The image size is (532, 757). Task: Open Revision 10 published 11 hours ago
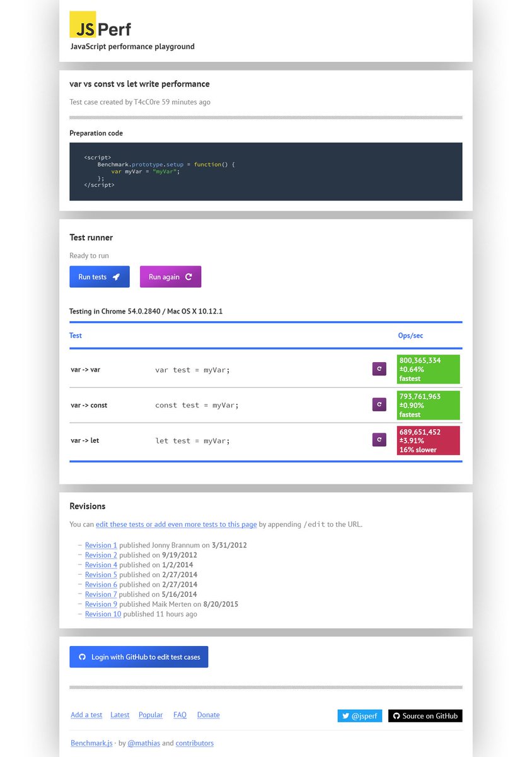point(103,614)
